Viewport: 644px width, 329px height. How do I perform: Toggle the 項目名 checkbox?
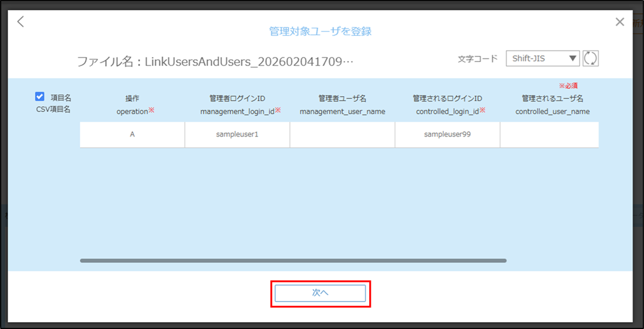tap(40, 97)
